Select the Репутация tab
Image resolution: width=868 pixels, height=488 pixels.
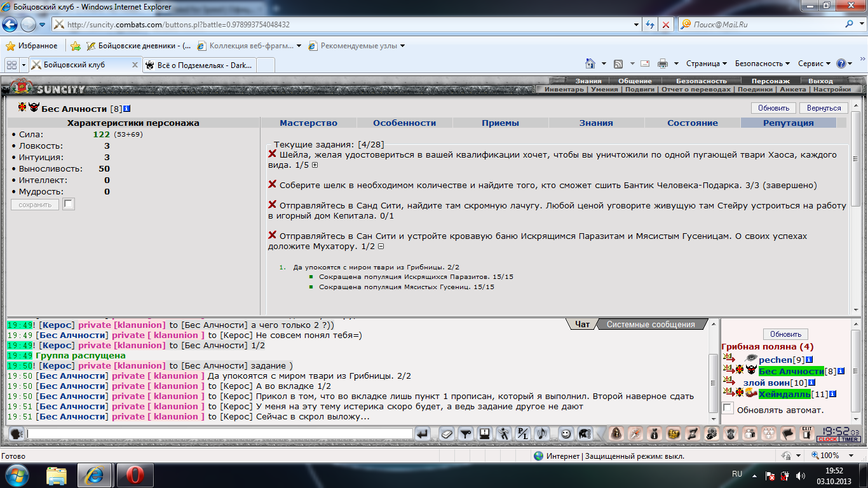coord(789,123)
